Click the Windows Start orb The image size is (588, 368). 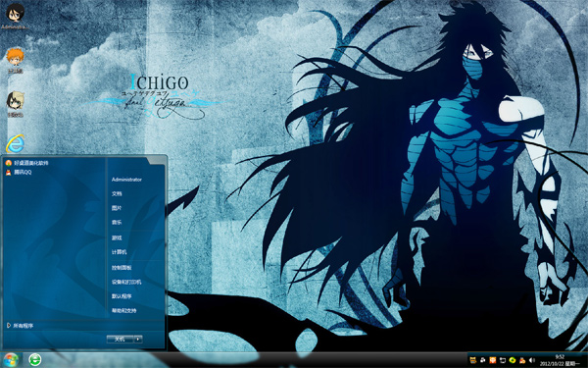click(11, 360)
